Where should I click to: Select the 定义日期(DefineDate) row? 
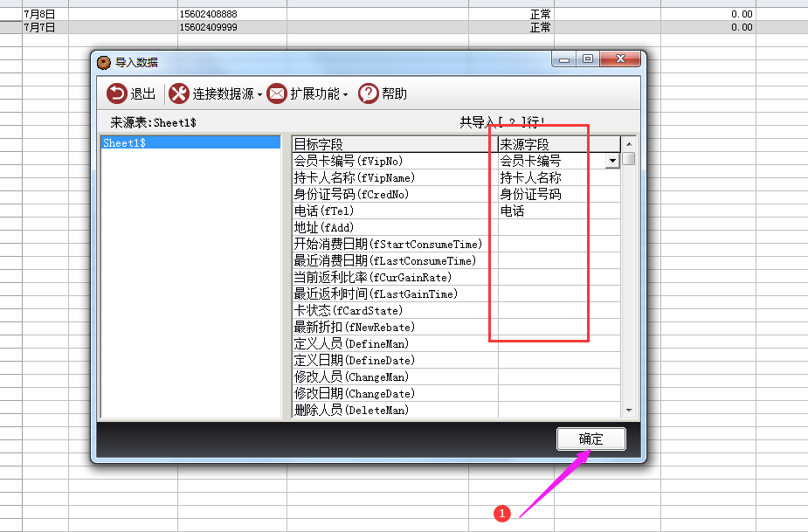395,360
